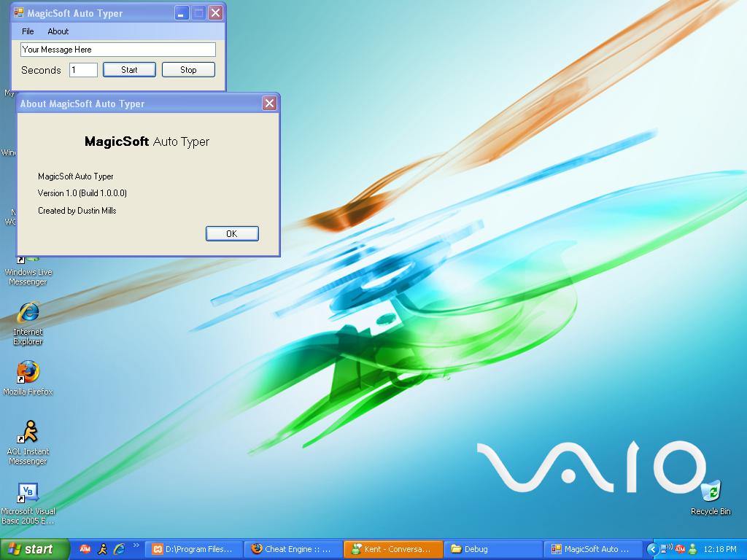Click the 'Your Message Here' text field
Image resolution: width=747 pixels, height=560 pixels.
pyautogui.click(x=118, y=50)
